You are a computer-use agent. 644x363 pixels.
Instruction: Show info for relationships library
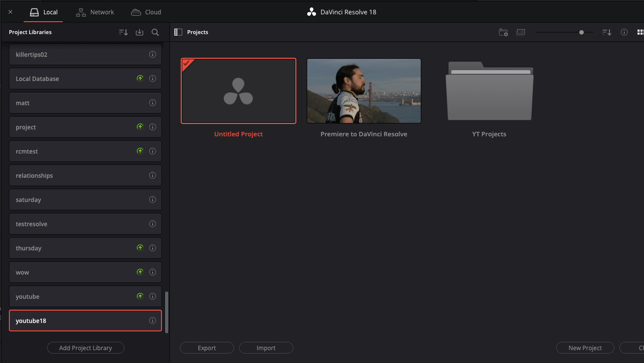tap(153, 175)
